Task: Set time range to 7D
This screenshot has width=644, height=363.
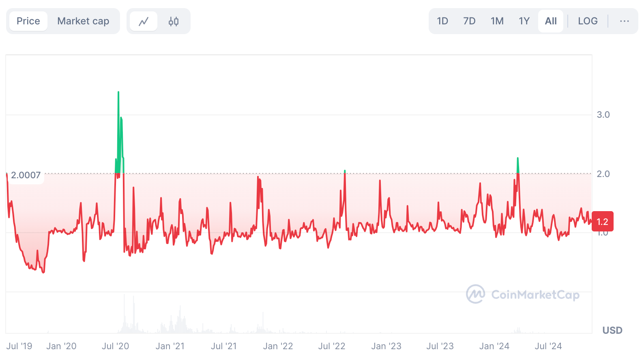Action: click(469, 21)
